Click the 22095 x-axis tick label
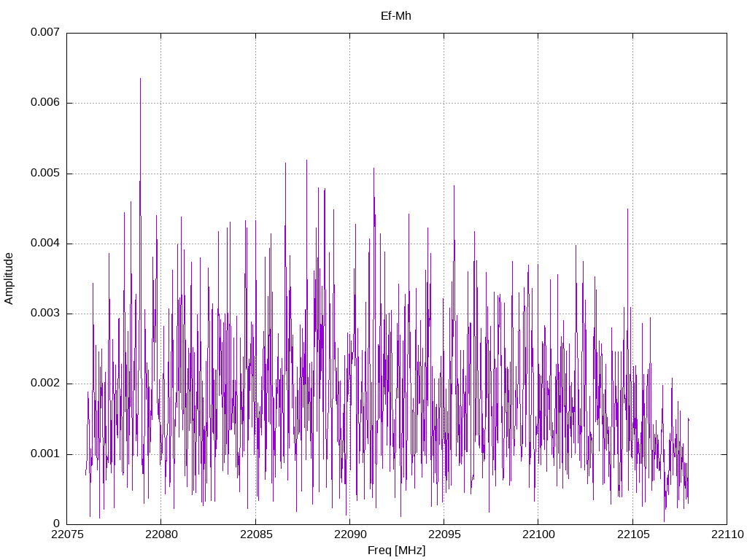Viewport: 747px width, 560px height. 444,535
